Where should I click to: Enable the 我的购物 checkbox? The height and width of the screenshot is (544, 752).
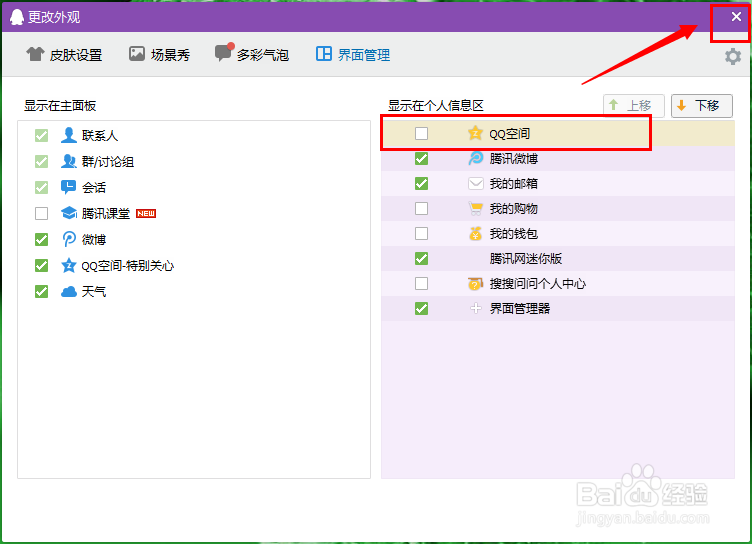click(422, 208)
